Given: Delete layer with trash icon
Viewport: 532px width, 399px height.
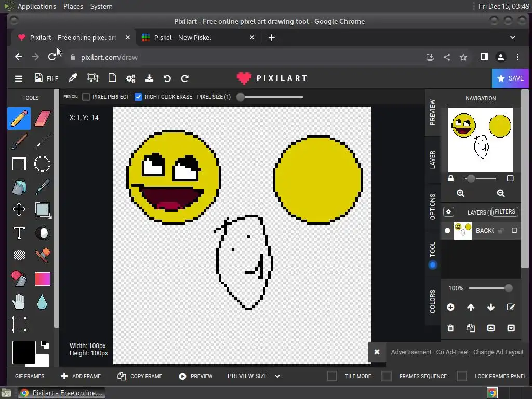Looking at the screenshot, I should (450, 328).
